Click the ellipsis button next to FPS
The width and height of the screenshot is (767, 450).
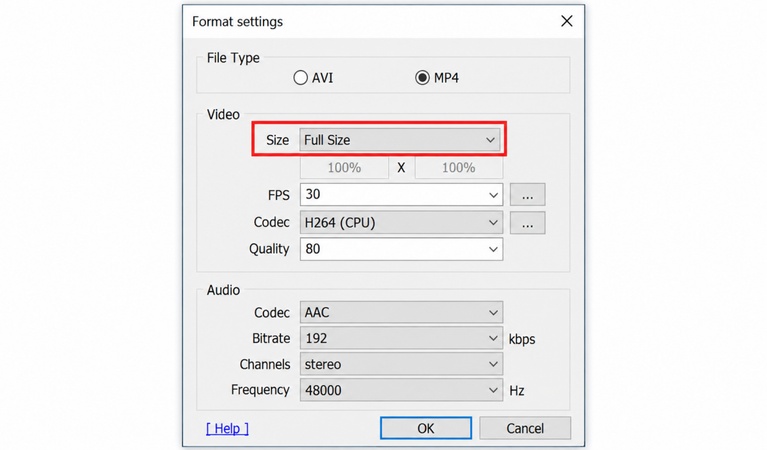527,195
